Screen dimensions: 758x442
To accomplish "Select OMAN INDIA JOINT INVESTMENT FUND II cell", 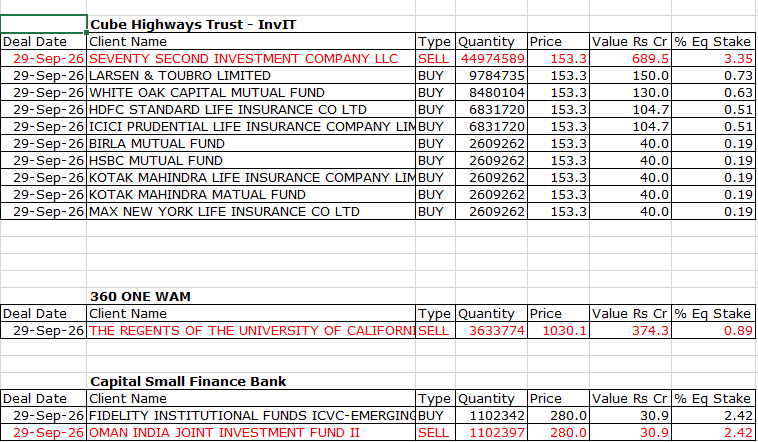I will tap(251, 432).
